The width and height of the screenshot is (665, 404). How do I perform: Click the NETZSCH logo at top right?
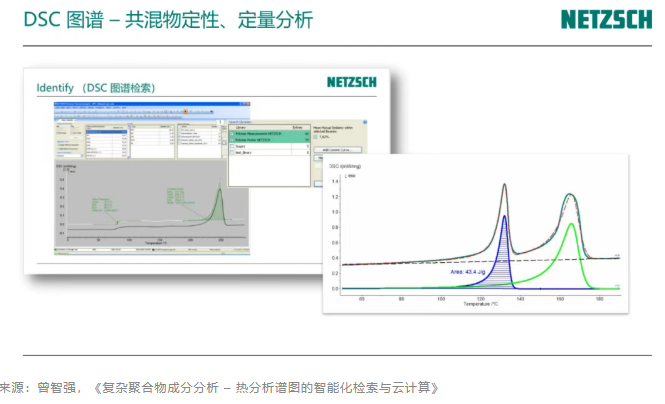click(x=606, y=20)
